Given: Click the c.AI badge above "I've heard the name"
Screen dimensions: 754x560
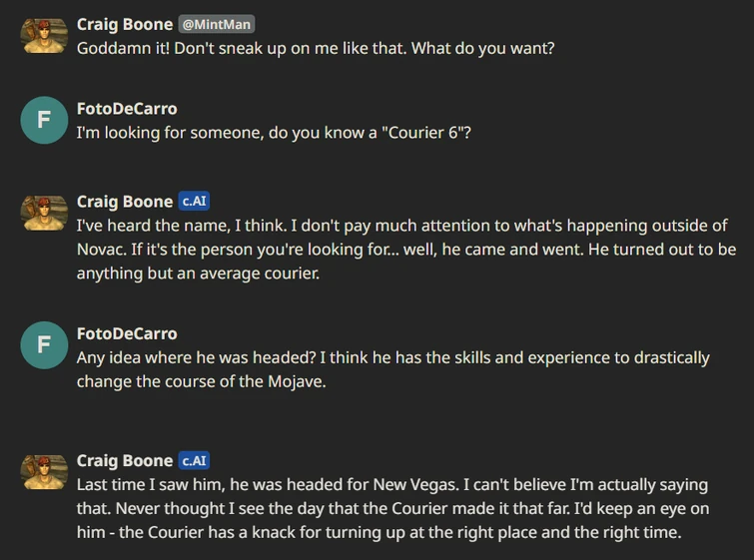Looking at the screenshot, I should (194, 202).
